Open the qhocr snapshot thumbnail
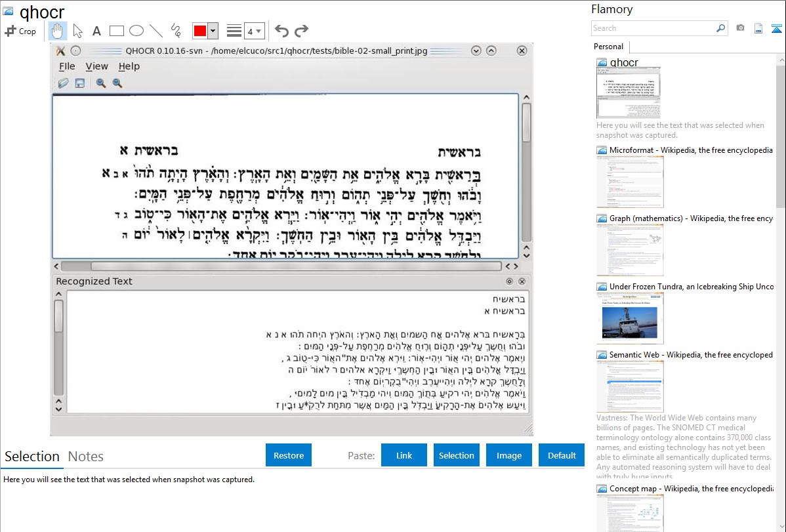This screenshot has height=532, width=786. pyautogui.click(x=628, y=93)
